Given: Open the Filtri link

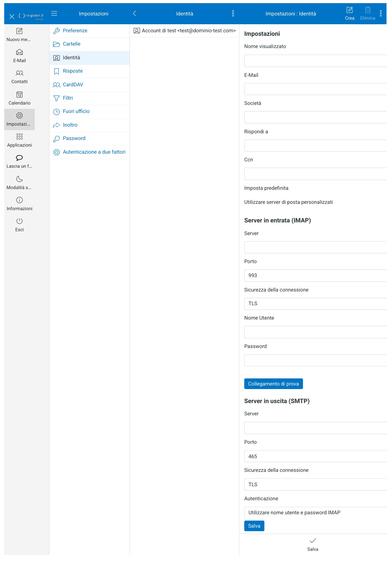Looking at the screenshot, I should [x=89, y=98].
